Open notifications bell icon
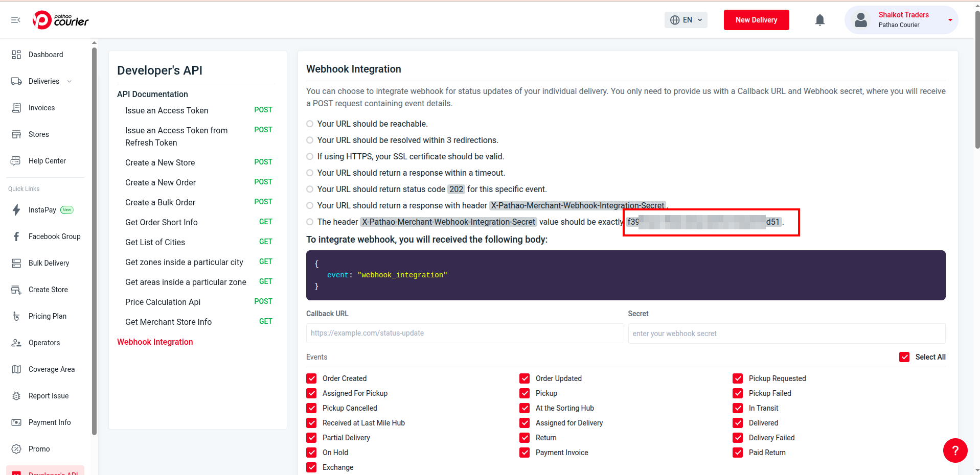Image resolution: width=980 pixels, height=475 pixels. click(819, 20)
